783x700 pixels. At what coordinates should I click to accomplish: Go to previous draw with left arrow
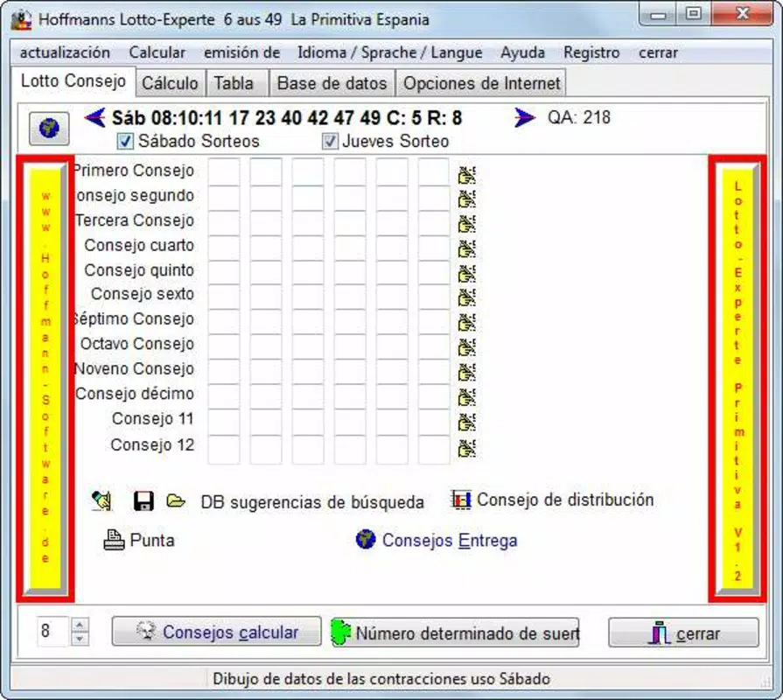[x=94, y=118]
